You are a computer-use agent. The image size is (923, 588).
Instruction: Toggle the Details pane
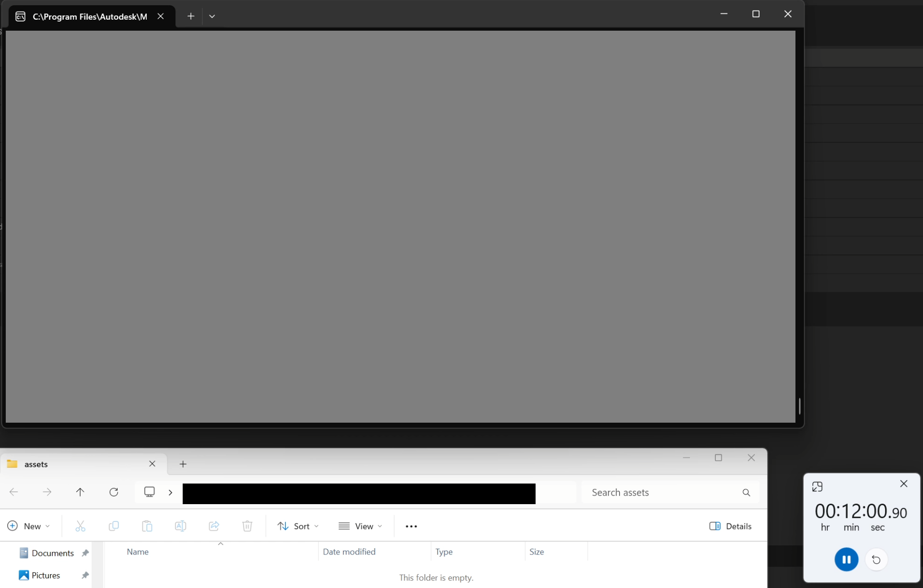coord(730,526)
